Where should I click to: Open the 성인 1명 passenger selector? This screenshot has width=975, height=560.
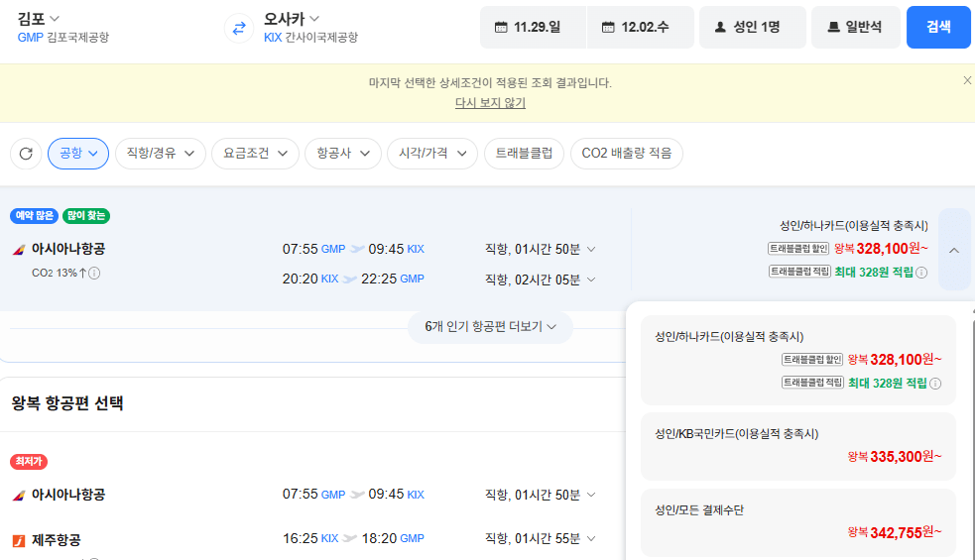pyautogui.click(x=753, y=28)
